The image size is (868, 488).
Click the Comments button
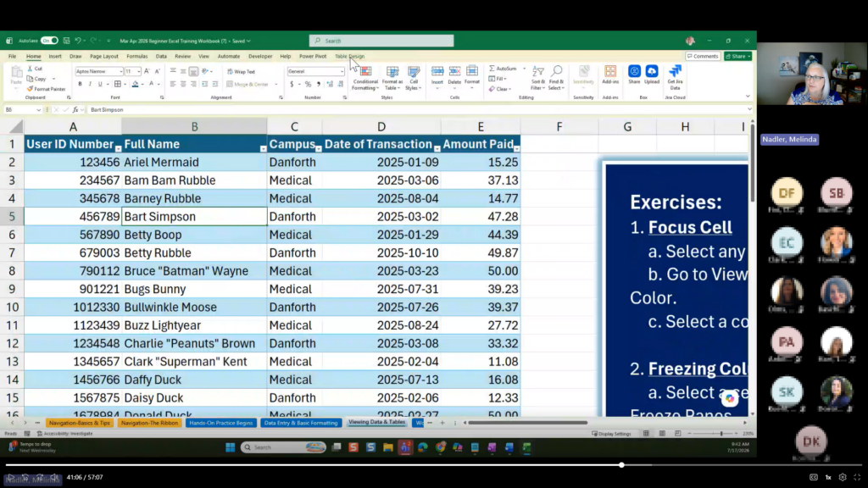(x=703, y=56)
